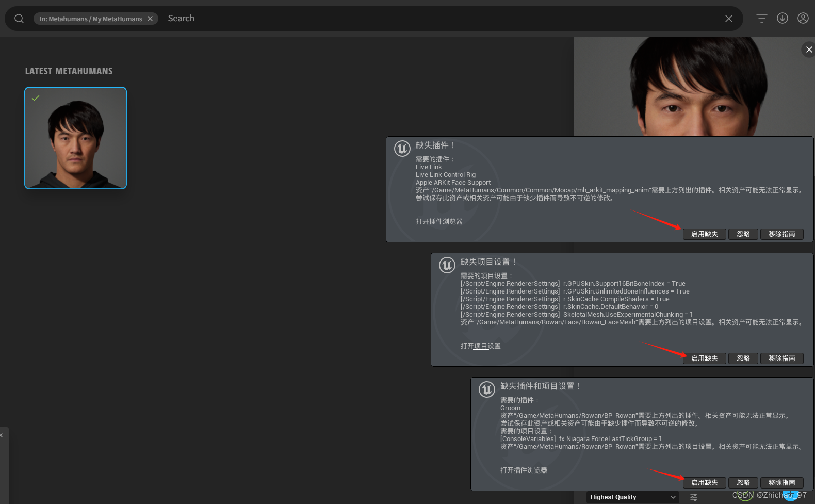815x504 pixels.
Task: Open the downloads icon
Action: pyautogui.click(x=783, y=19)
